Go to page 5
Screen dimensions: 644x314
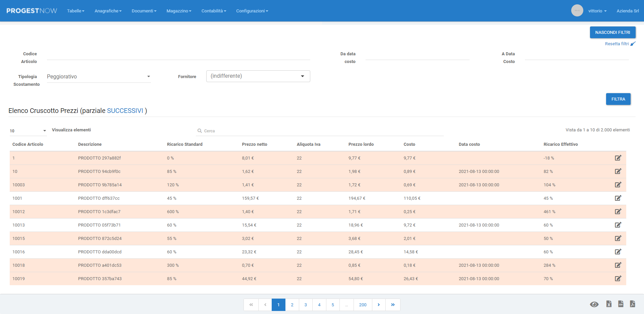point(333,305)
